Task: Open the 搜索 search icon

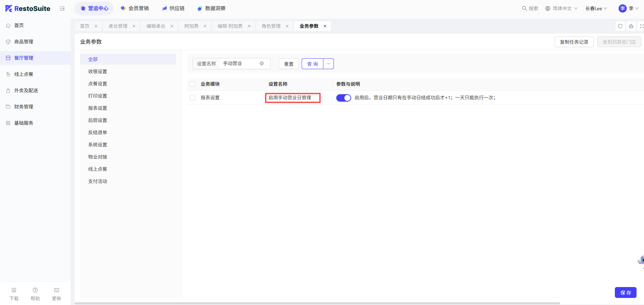Action: coord(524,8)
